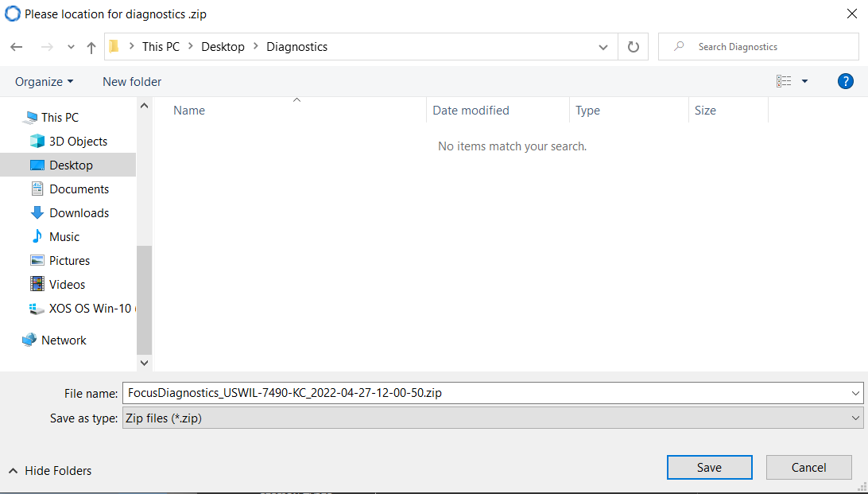Expand the address bar history dropdown
The height and width of the screenshot is (494, 868).
pyautogui.click(x=603, y=46)
